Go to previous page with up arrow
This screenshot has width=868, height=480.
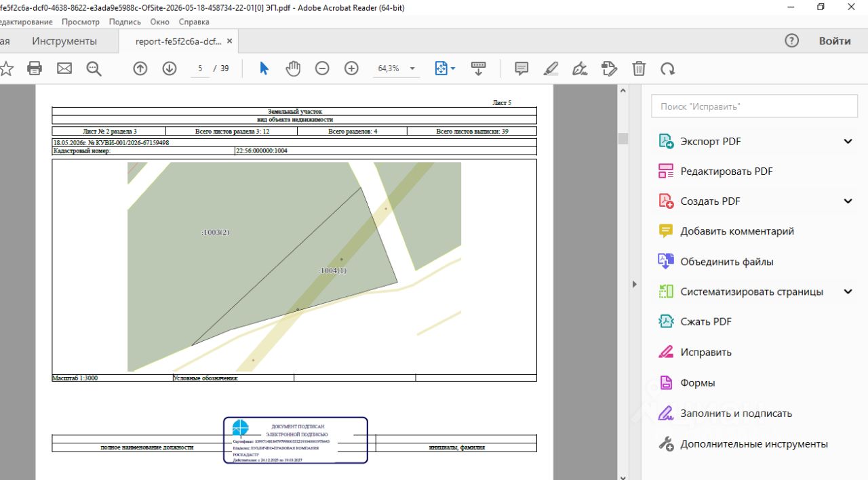[x=140, y=68]
